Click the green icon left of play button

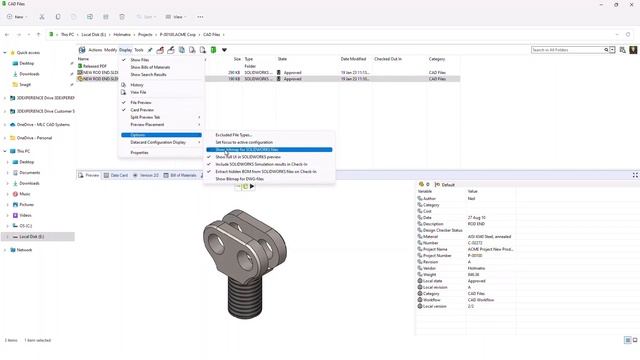pyautogui.click(x=245, y=187)
